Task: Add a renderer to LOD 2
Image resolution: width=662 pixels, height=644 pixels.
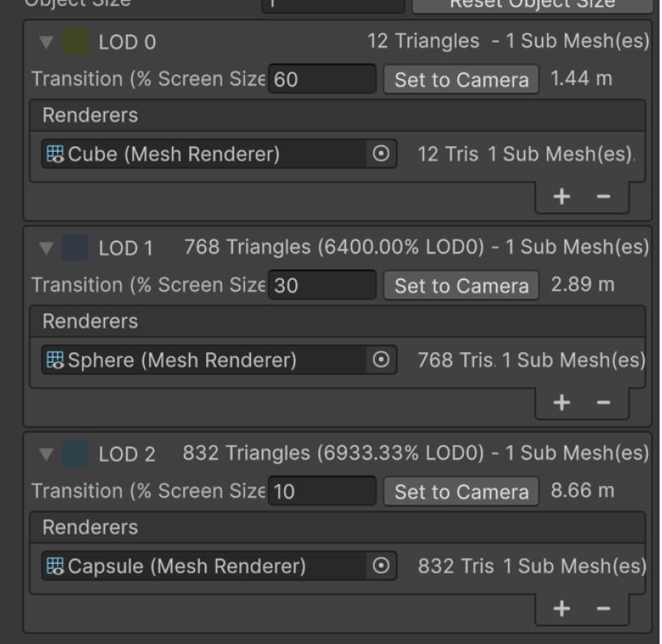Action: [561, 608]
